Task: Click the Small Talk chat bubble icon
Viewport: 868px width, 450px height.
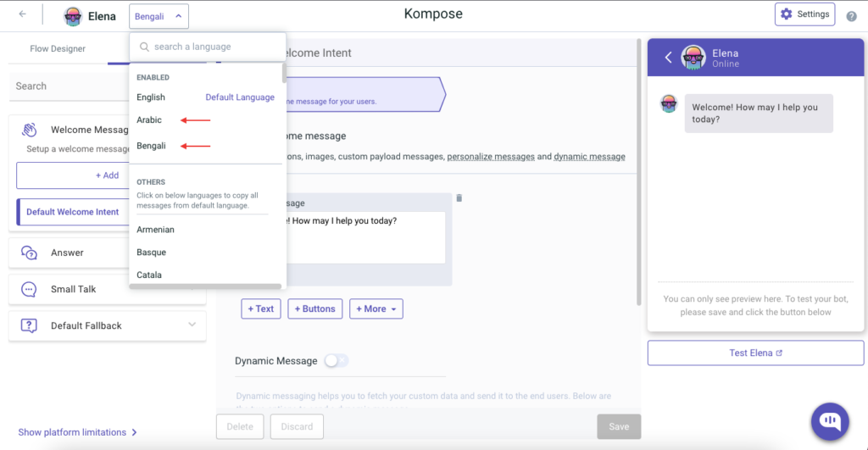Action: [x=29, y=290]
